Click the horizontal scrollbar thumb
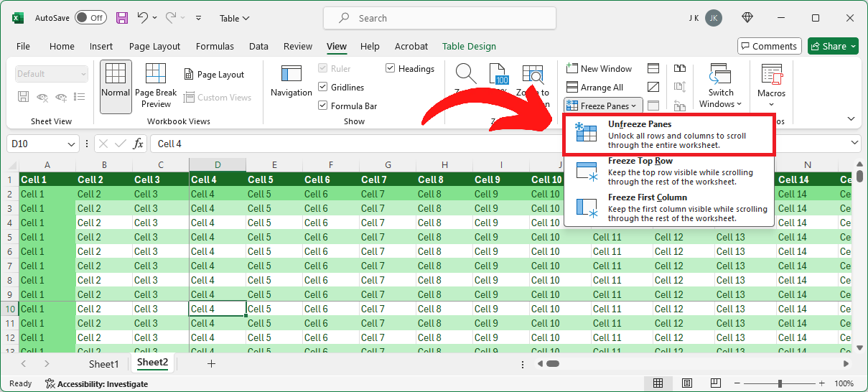 coord(552,364)
